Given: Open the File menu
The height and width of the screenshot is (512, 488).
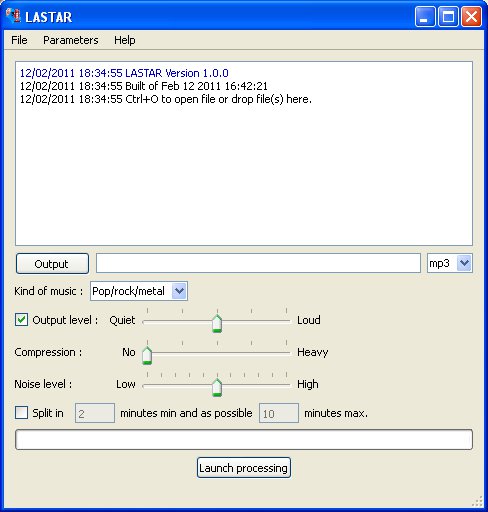Looking at the screenshot, I should click(x=19, y=40).
